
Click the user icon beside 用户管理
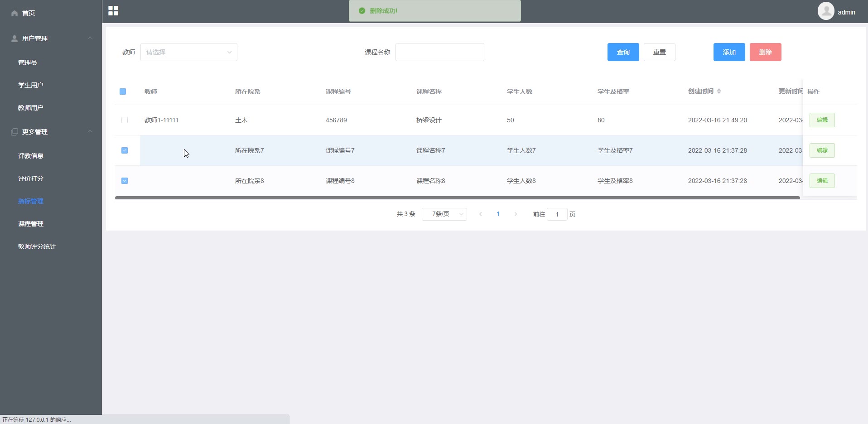coord(14,39)
